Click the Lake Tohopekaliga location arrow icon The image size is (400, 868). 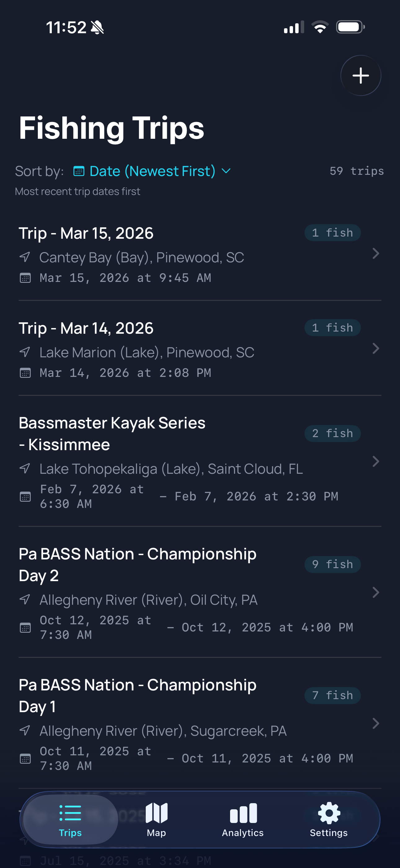coord(25,469)
